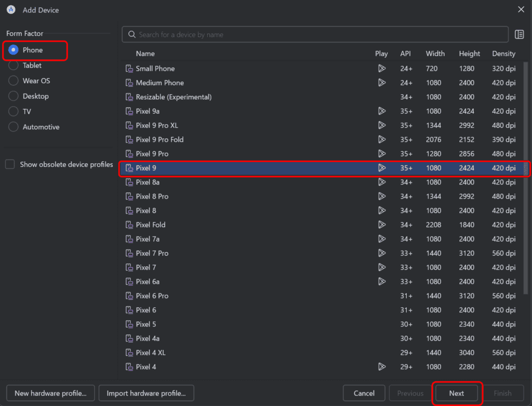Viewport: 532px width, 406px height.
Task: Click New hardware profile... button
Action: 50,393
